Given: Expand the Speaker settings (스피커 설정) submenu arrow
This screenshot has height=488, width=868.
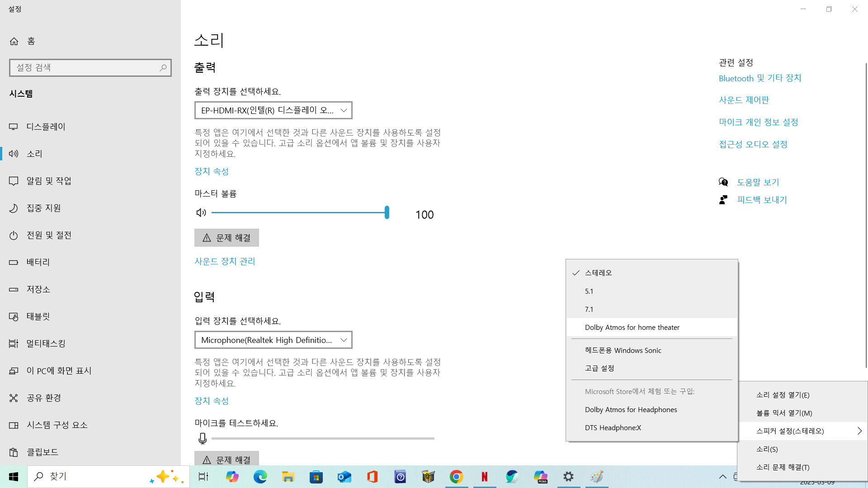Looking at the screenshot, I should [x=859, y=431].
